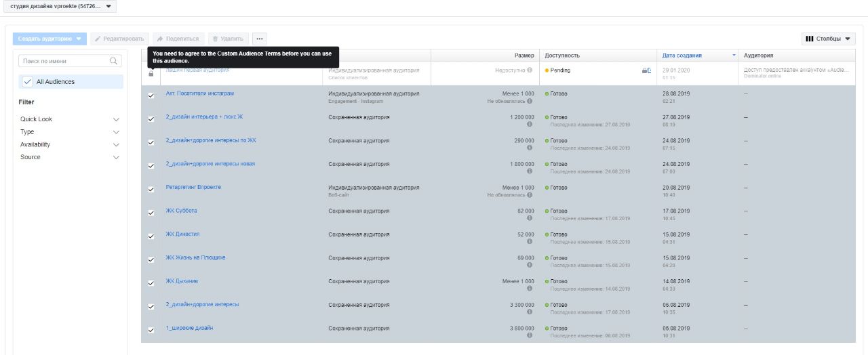Click the Доступность column header
Image resolution: width=868 pixels, height=355 pixels.
coord(598,56)
